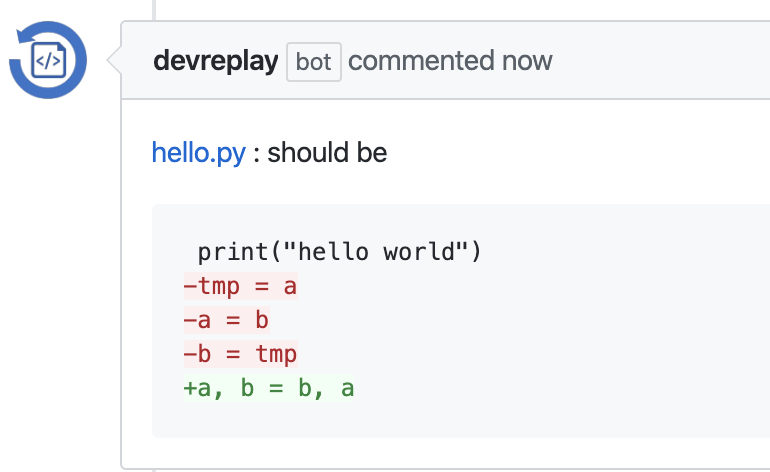
Task: Click the minus sign before "tmp = a"
Action: tap(190, 287)
